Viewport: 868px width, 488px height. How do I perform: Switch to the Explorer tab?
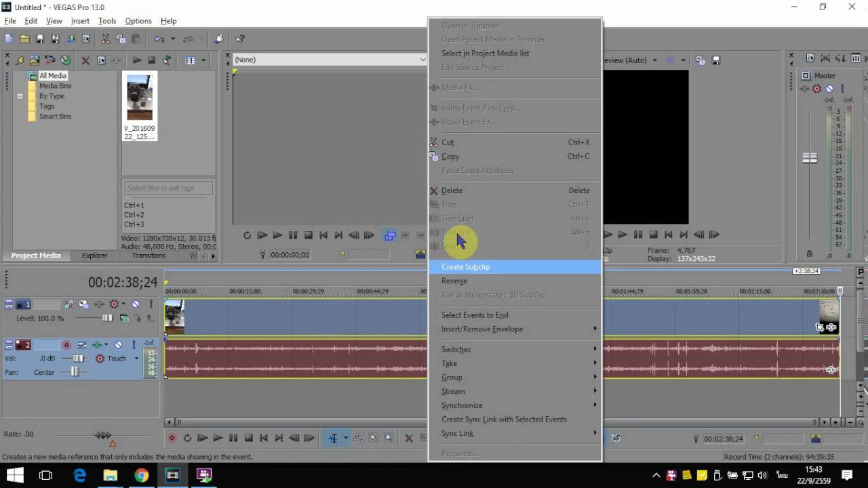click(x=94, y=256)
